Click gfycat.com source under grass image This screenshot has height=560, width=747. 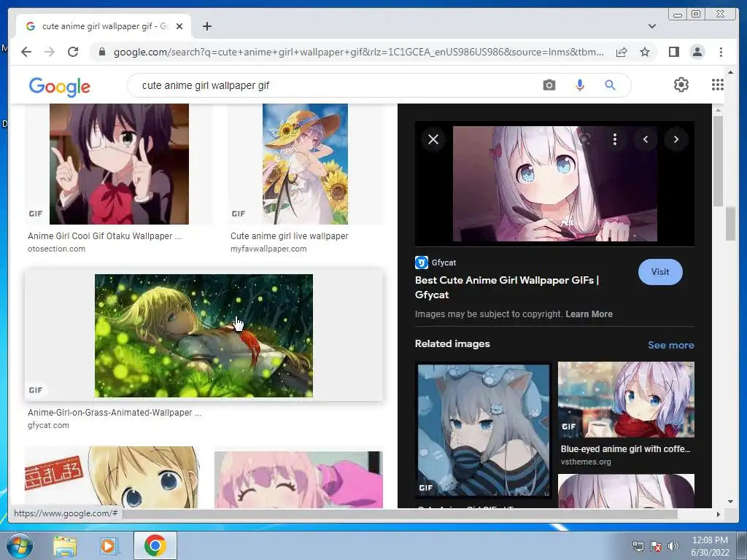[x=48, y=425]
